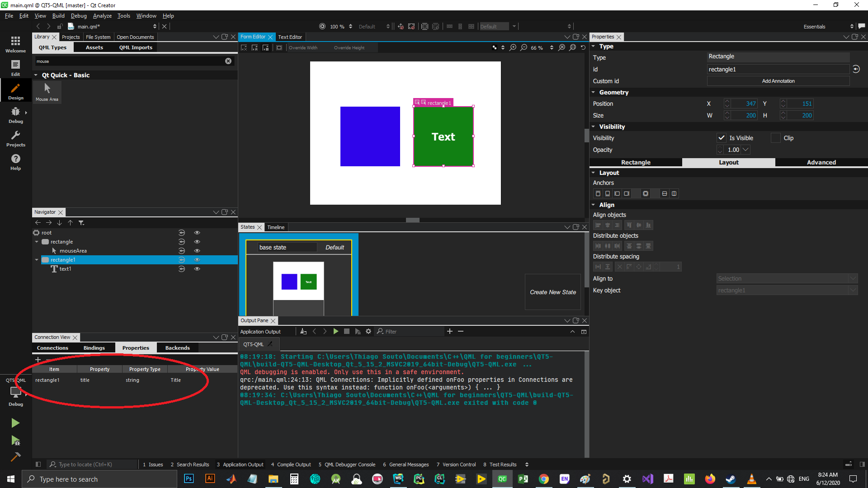Switch to Debug mode in left sidebar
Screen dimensions: 868x488
[x=15, y=115]
